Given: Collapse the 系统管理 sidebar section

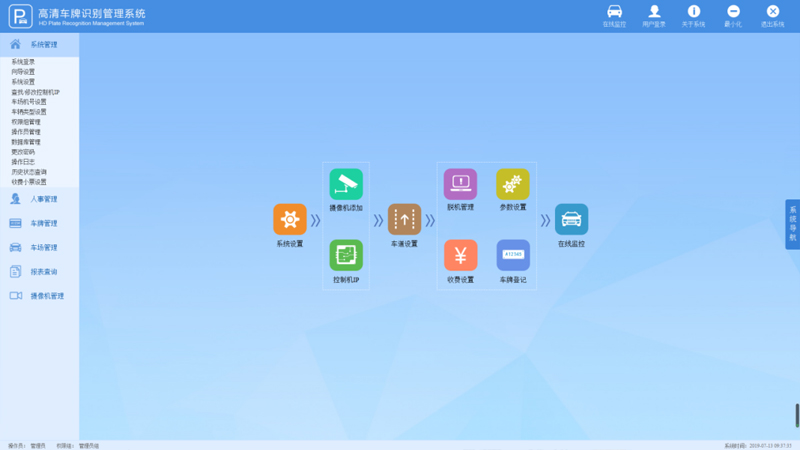Looking at the screenshot, I should 40,45.
